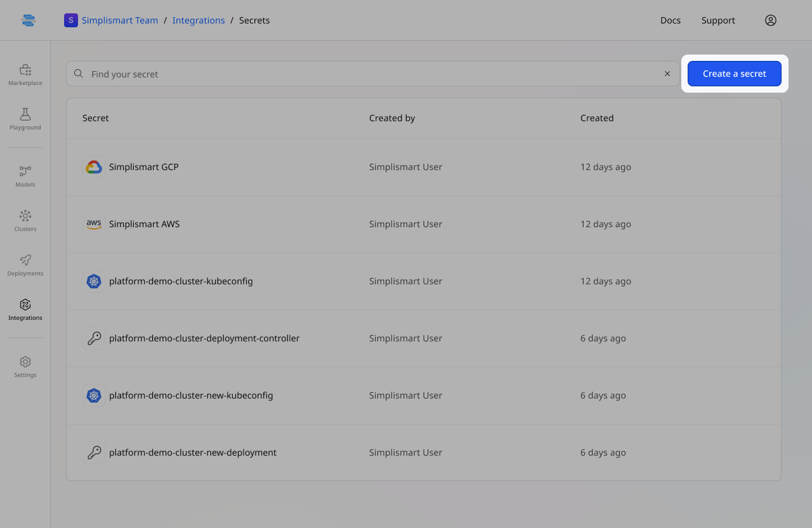Click Create a secret button
The image size is (812, 528).
click(x=735, y=74)
